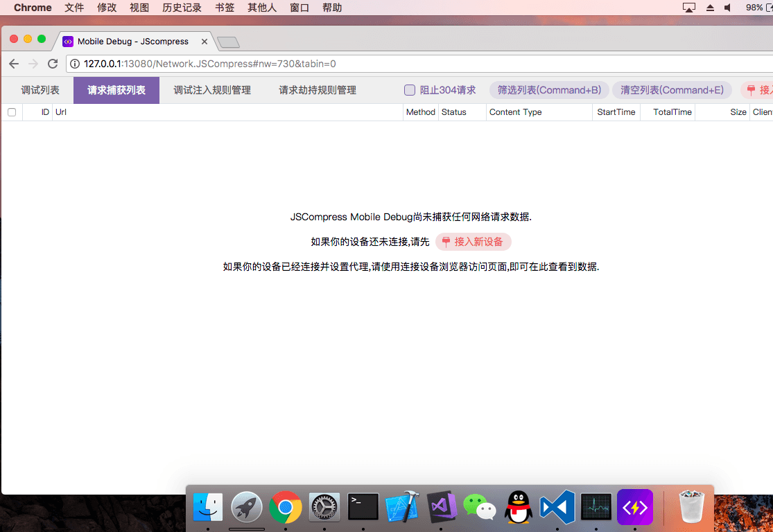Click the site info icon in address bar

74,64
